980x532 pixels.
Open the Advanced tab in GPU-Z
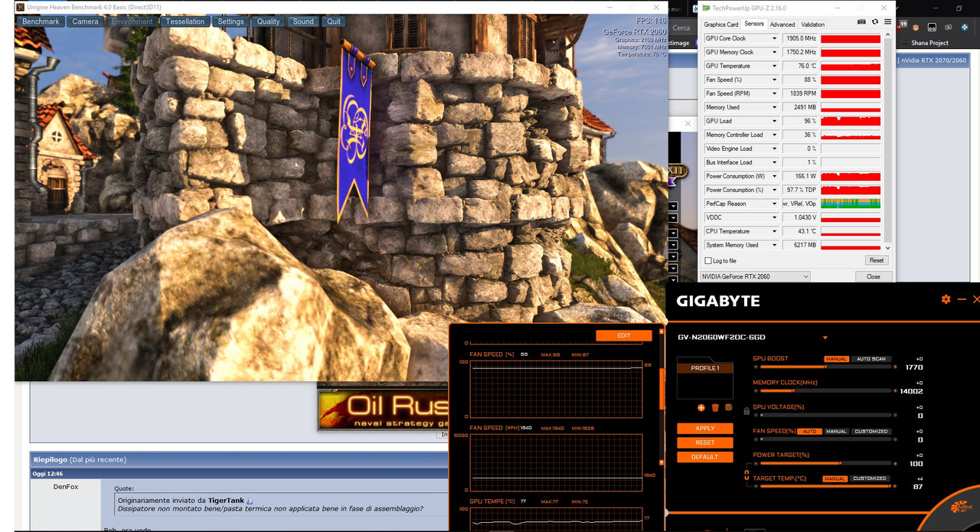pyautogui.click(x=782, y=24)
